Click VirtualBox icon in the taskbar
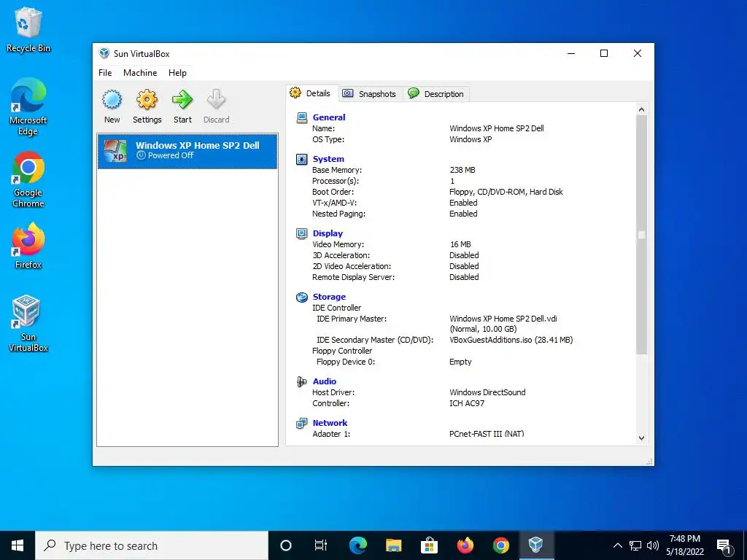 pos(536,544)
